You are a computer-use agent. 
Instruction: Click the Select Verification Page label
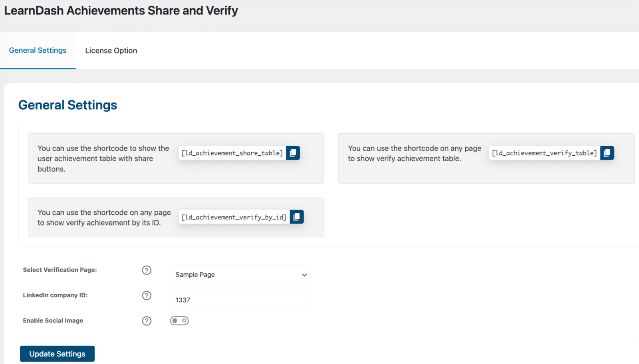60,270
